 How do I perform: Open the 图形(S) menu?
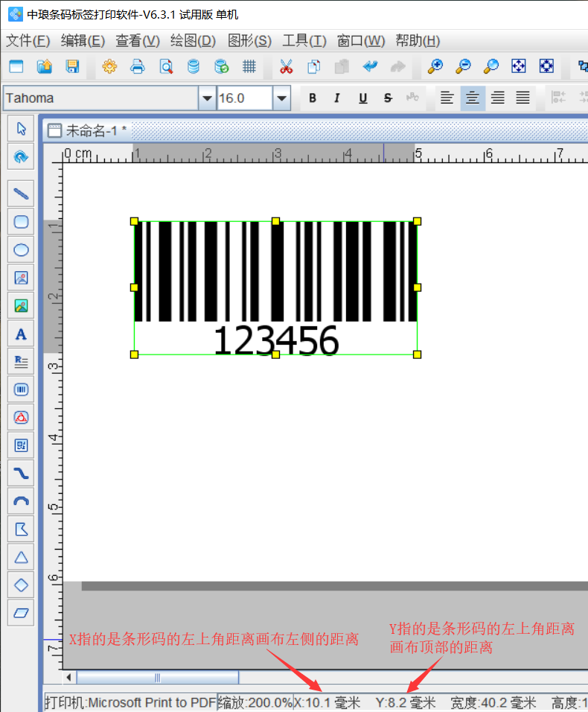[249, 41]
